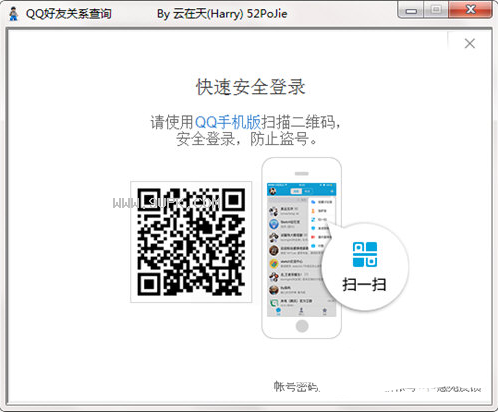Click the 扫一扫 label in the bubble

364,285
